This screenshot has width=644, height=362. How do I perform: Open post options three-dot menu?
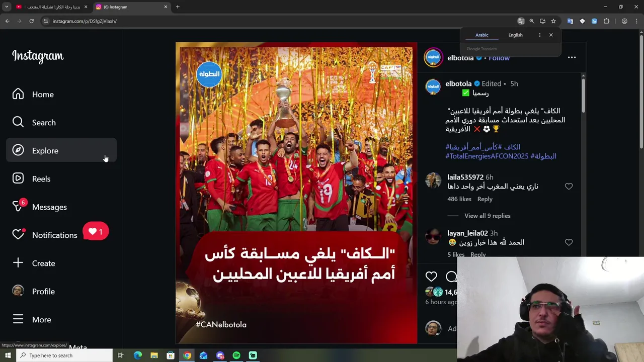[572, 57]
